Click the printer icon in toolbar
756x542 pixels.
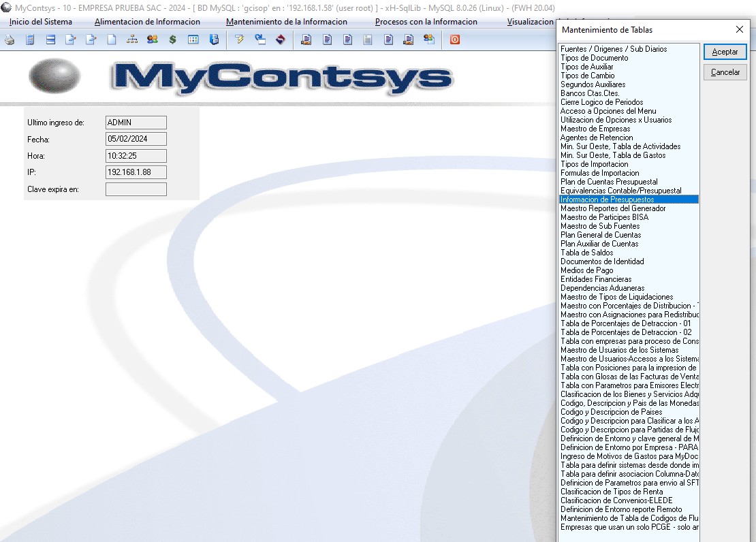coord(10,39)
